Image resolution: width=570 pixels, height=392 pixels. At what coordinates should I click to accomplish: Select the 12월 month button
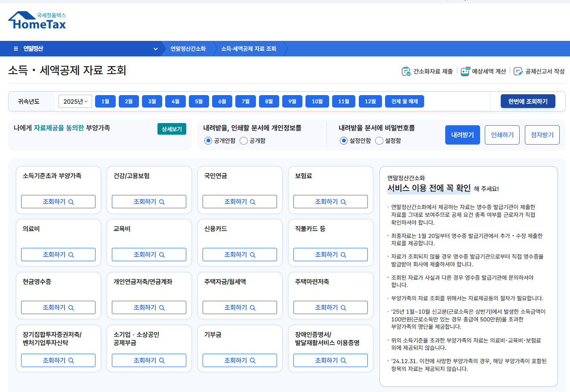point(370,101)
